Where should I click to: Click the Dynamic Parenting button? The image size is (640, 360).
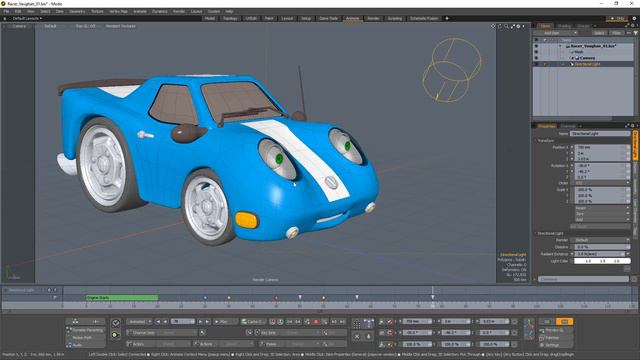85,330
